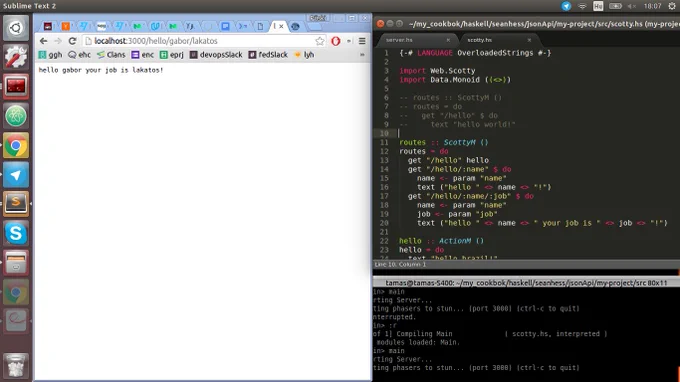Switch to the orange Y Hacker News tab
This screenshot has height=382, width=680.
click(x=65, y=26)
